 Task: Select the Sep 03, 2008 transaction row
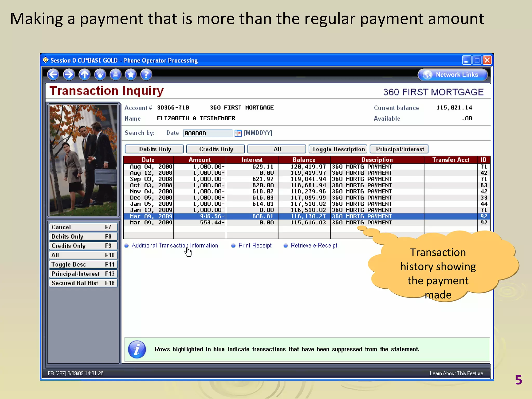[307, 179]
